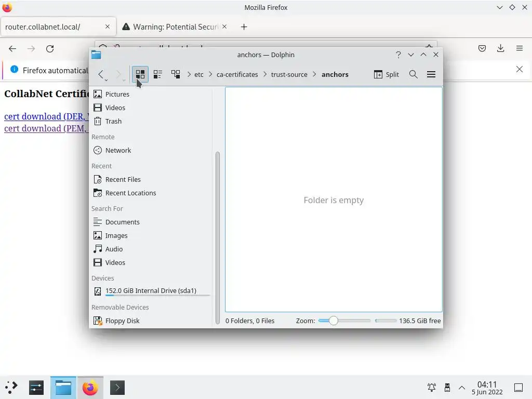This screenshot has width=532, height=399.
Task: Adjust the Dolphin Zoom slider handle
Action: pyautogui.click(x=334, y=321)
